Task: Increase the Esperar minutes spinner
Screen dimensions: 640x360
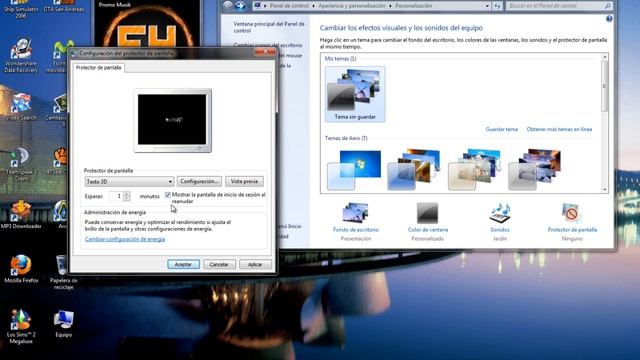Action: pos(127,194)
